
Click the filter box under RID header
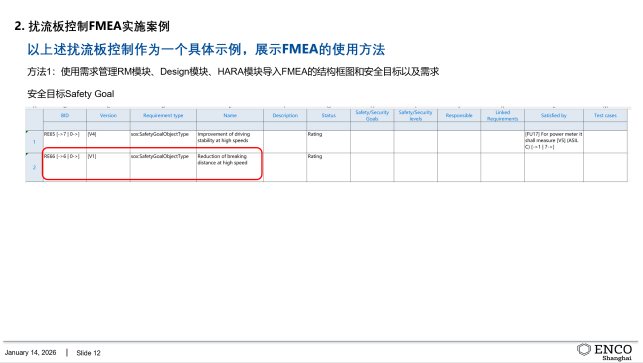[65, 126]
